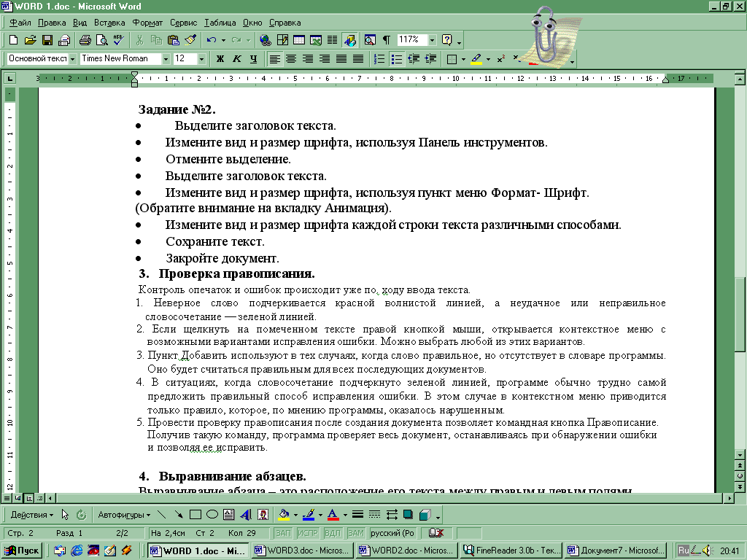Toggle italic formatting (К)
747x560 pixels.
click(237, 58)
